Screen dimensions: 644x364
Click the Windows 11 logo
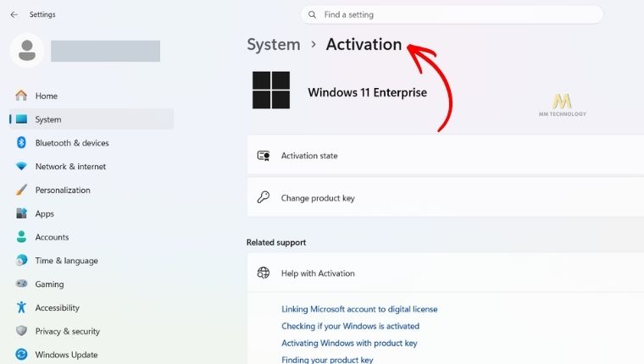pos(271,90)
